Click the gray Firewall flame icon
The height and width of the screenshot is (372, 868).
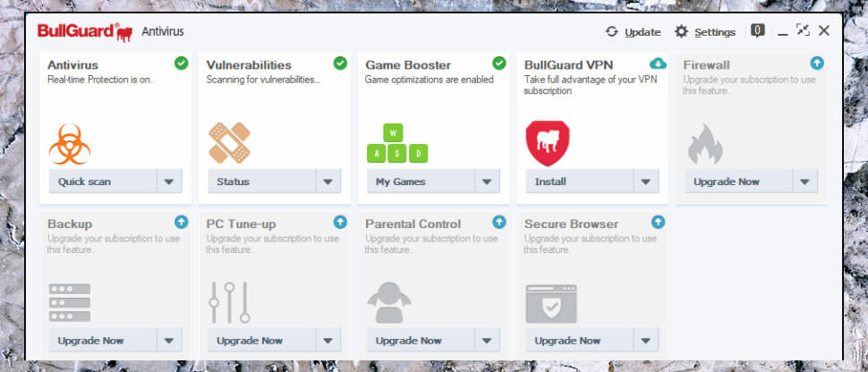tap(705, 144)
